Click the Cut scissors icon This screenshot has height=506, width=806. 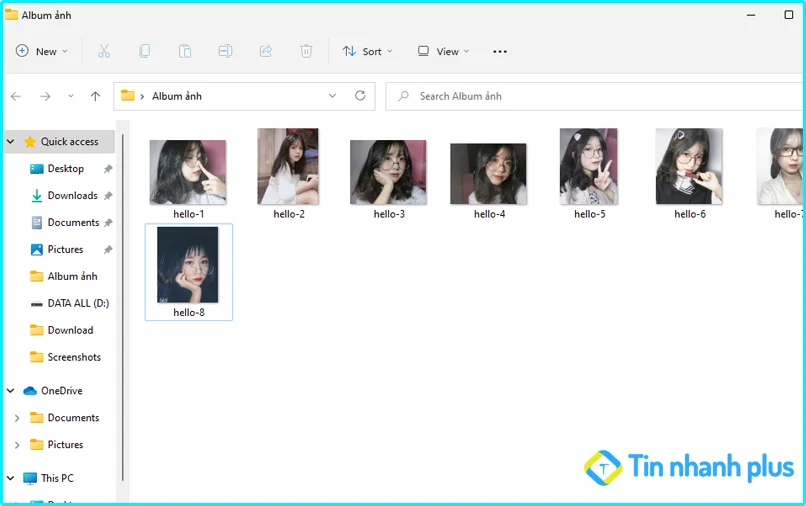tap(104, 51)
